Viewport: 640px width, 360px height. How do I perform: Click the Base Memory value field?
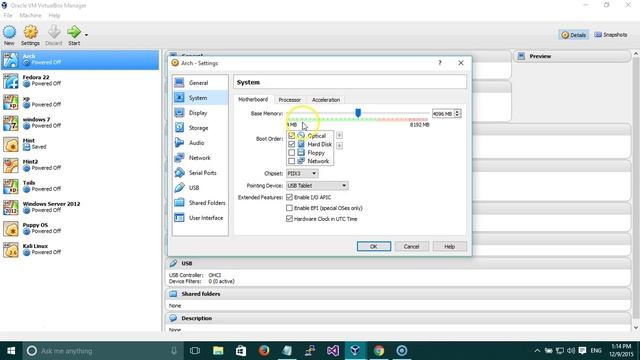(443, 113)
